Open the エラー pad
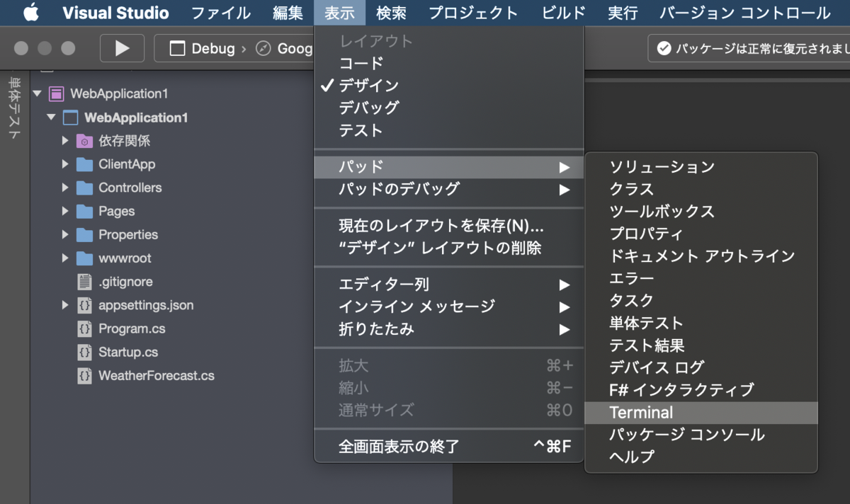This screenshot has width=850, height=504. (x=701, y=278)
